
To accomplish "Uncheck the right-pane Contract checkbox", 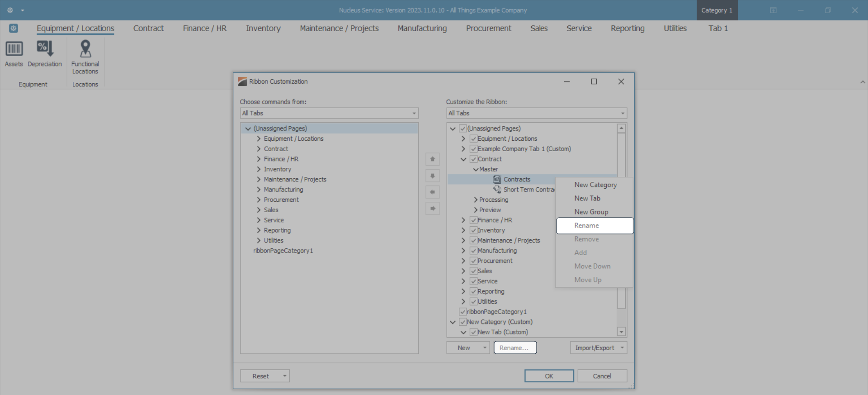I will 473,159.
